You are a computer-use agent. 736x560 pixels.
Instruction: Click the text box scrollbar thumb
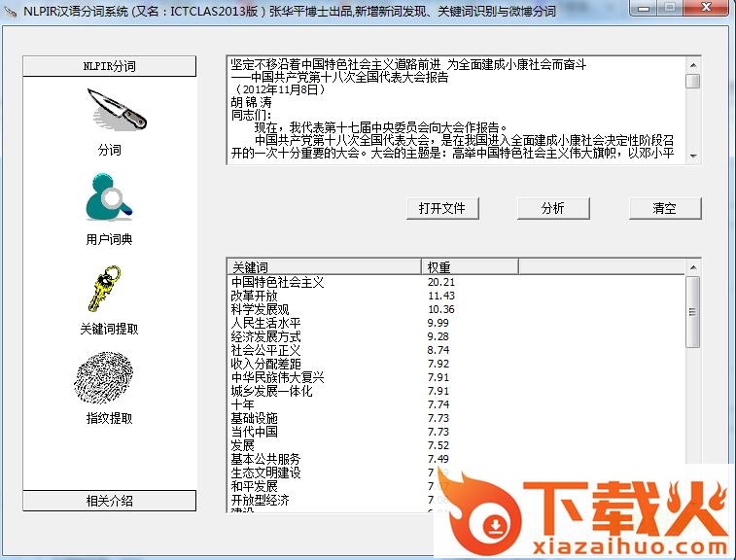[693, 81]
